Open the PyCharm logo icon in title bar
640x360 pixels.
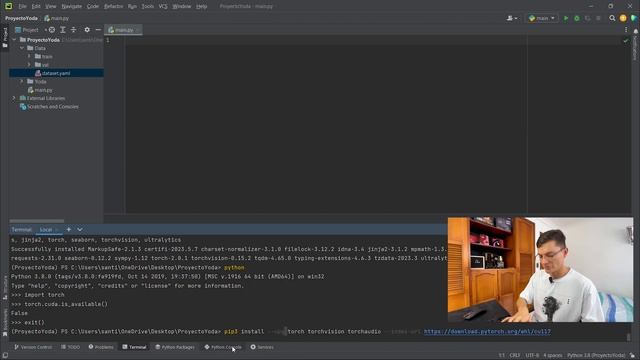(x=8, y=6)
